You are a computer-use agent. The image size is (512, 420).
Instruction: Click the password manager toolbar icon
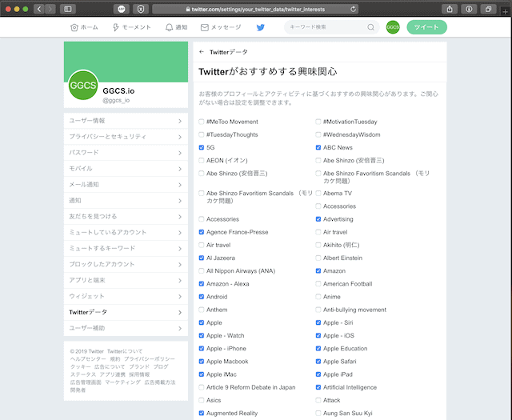coord(469,9)
